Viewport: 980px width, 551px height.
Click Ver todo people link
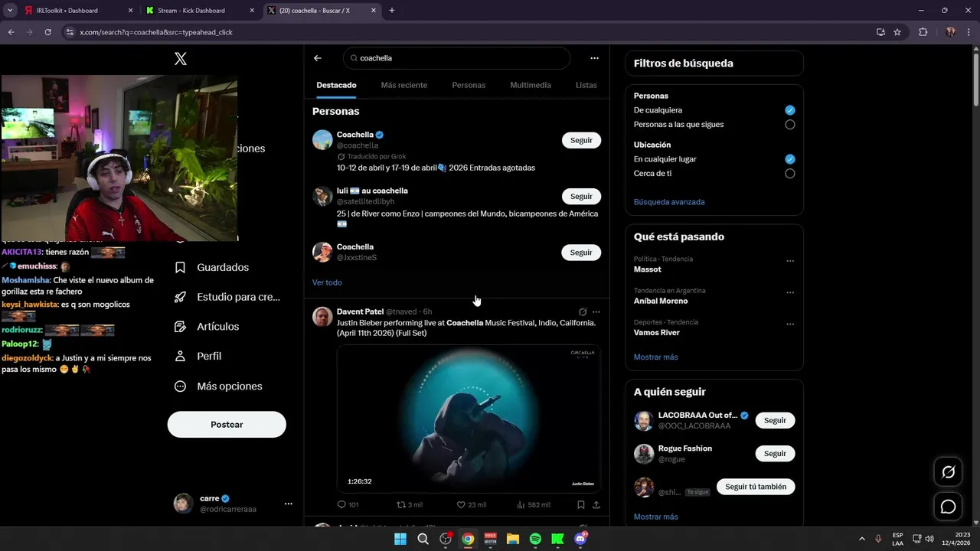pyautogui.click(x=327, y=282)
